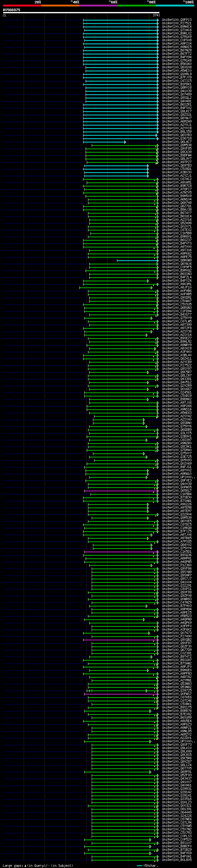This screenshot has height=868, width=197.
Task: Click the purple bar for UniRef100_C1K5D1
Action: [x=121, y=552]
